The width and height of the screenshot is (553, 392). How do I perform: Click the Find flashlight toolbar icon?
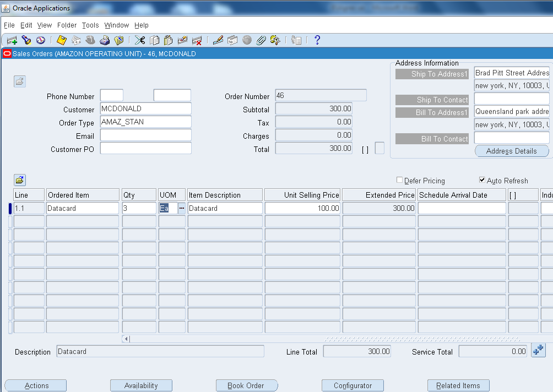point(26,40)
